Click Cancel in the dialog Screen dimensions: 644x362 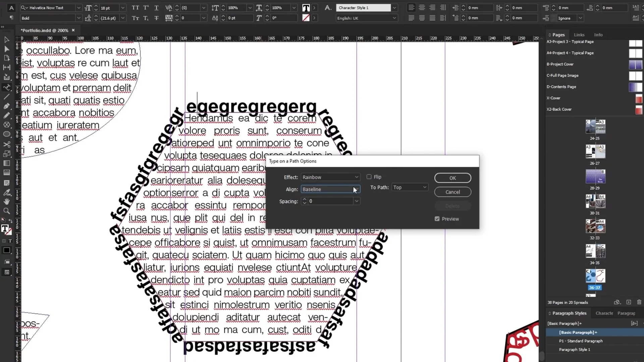[x=452, y=192]
